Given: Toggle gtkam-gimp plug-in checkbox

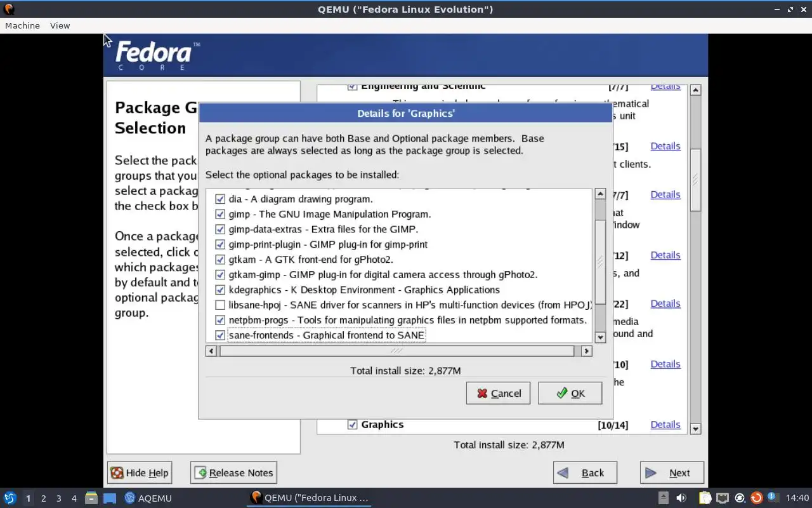Looking at the screenshot, I should pyautogui.click(x=220, y=275).
